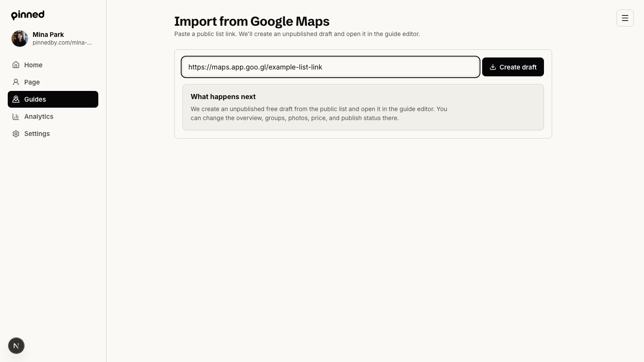Click the Guides map pin icon
The image size is (644, 362).
coord(16,99)
